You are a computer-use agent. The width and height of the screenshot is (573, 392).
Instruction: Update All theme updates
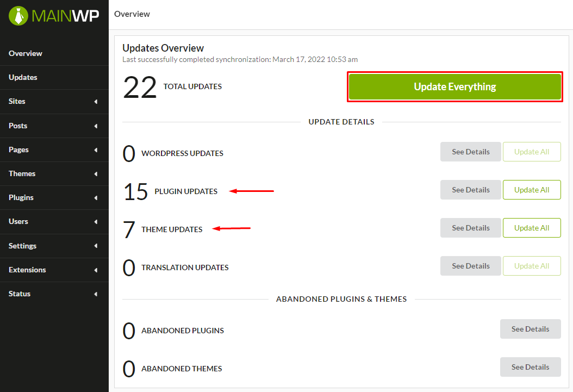(x=532, y=228)
